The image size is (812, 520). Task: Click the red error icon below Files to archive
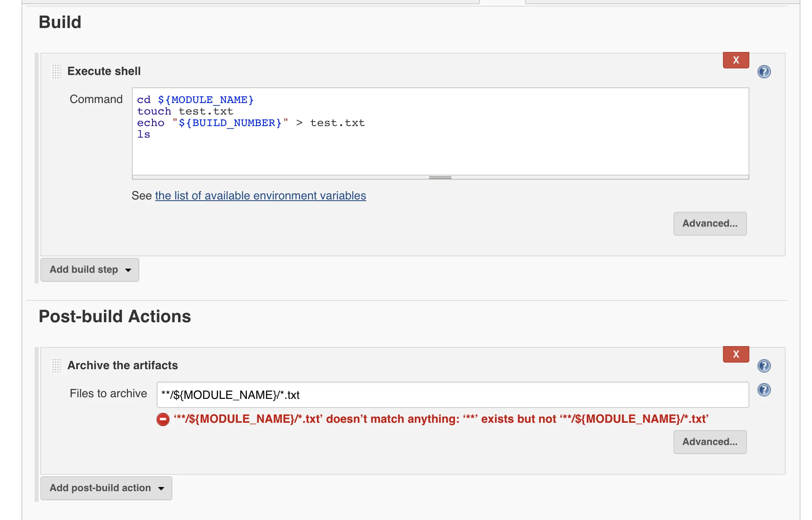[163, 419]
